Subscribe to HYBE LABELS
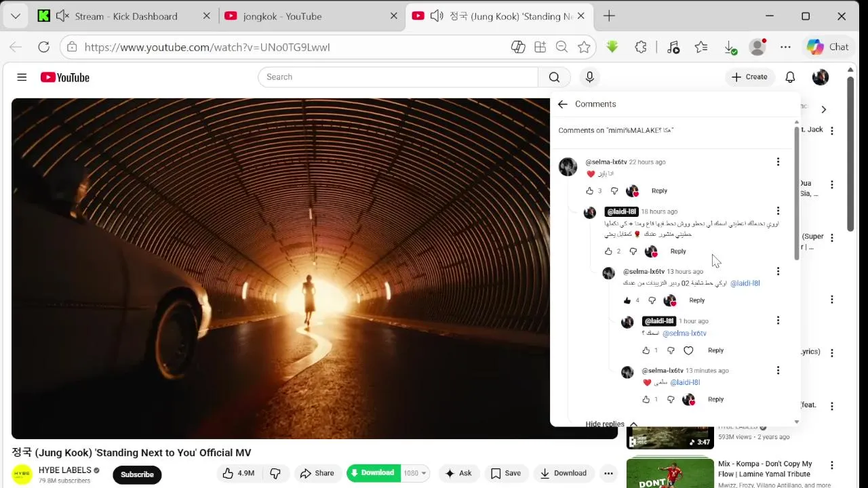Image resolution: width=868 pixels, height=488 pixels. pos(137,474)
